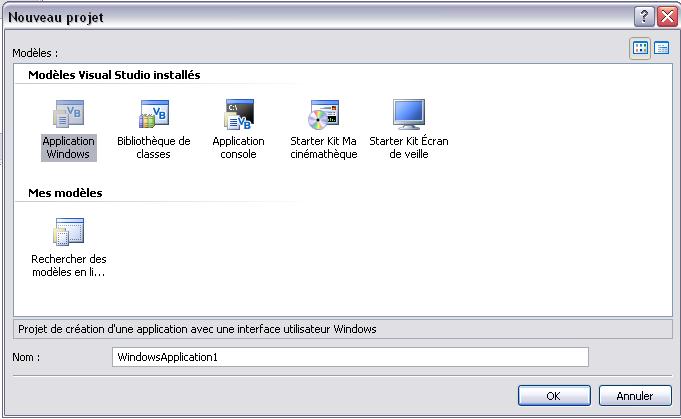Click the 'Mes modèles' section header
This screenshot has width=681, height=419.
(65, 193)
